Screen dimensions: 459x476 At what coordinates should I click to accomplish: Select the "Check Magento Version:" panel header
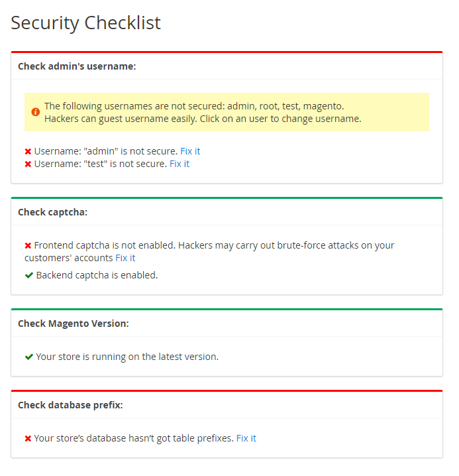(73, 324)
